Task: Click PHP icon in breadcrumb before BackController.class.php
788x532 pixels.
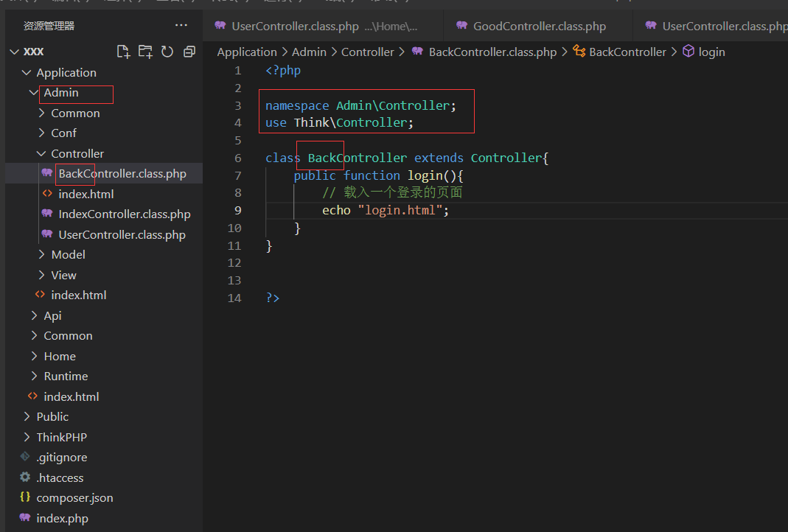Action: point(417,52)
